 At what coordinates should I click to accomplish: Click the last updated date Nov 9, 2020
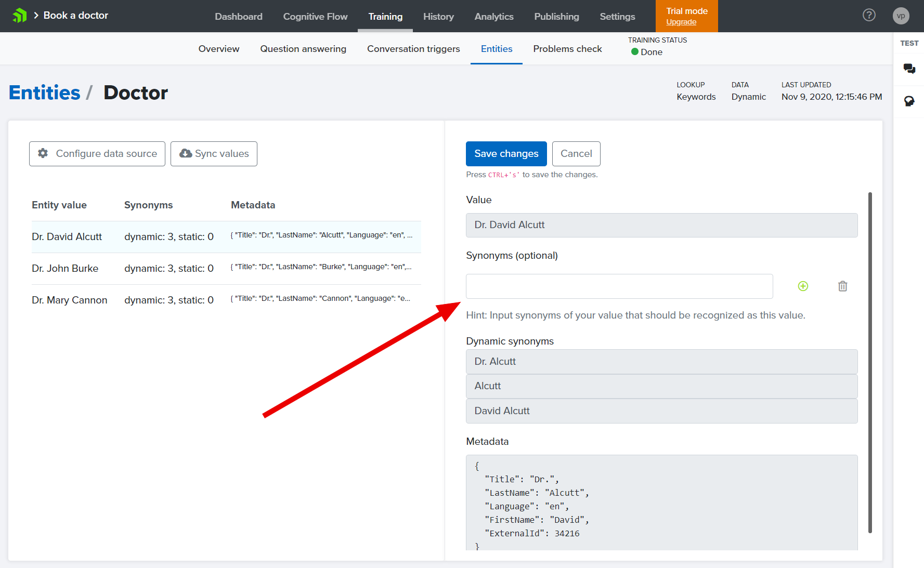coord(831,97)
